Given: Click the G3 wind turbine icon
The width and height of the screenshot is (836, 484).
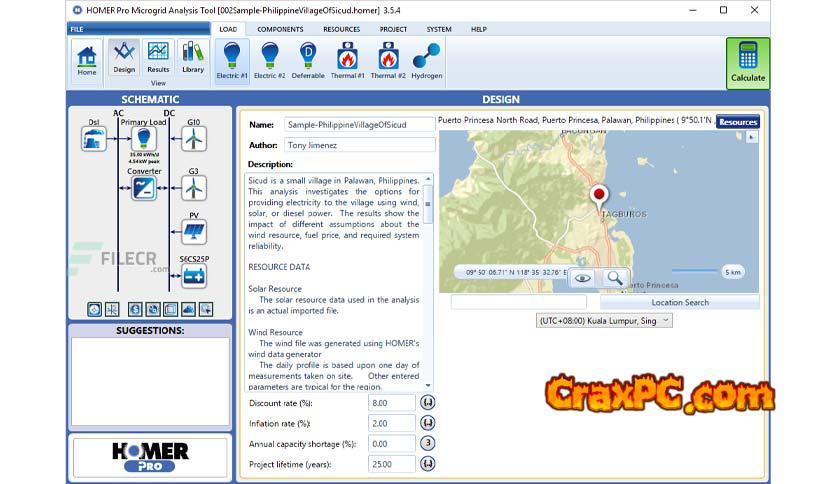Looking at the screenshot, I should 194,188.
